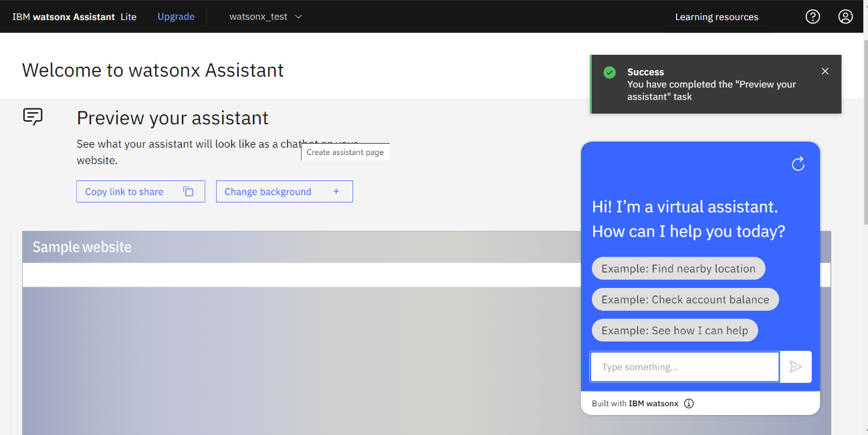Click the copy icon in Copy link button
Viewport: 868px width, 435px height.
click(189, 192)
